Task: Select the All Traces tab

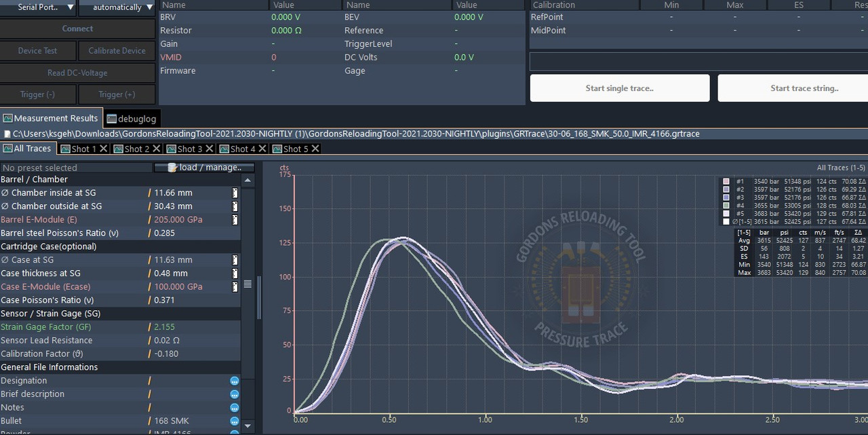Action: (27, 149)
